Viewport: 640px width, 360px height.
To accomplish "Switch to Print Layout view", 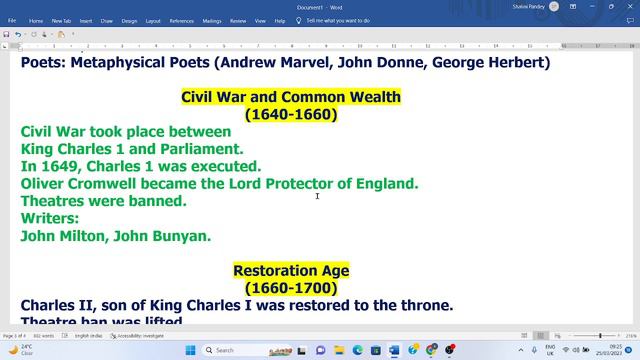I will [540, 336].
